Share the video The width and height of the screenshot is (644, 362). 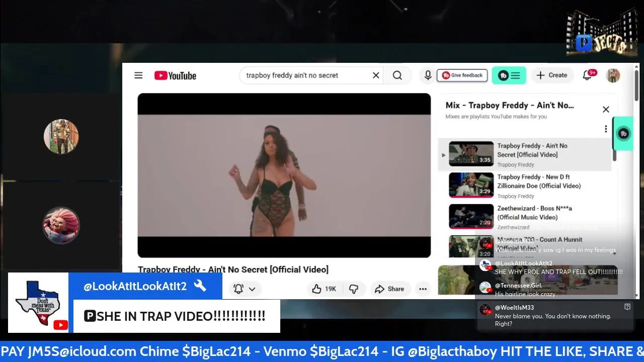389,289
